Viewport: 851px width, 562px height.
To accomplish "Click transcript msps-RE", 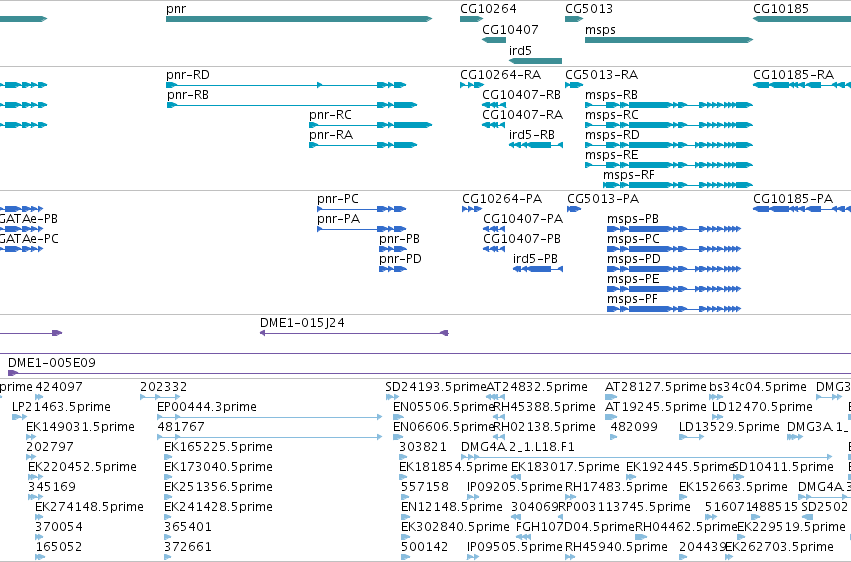I will [669, 165].
